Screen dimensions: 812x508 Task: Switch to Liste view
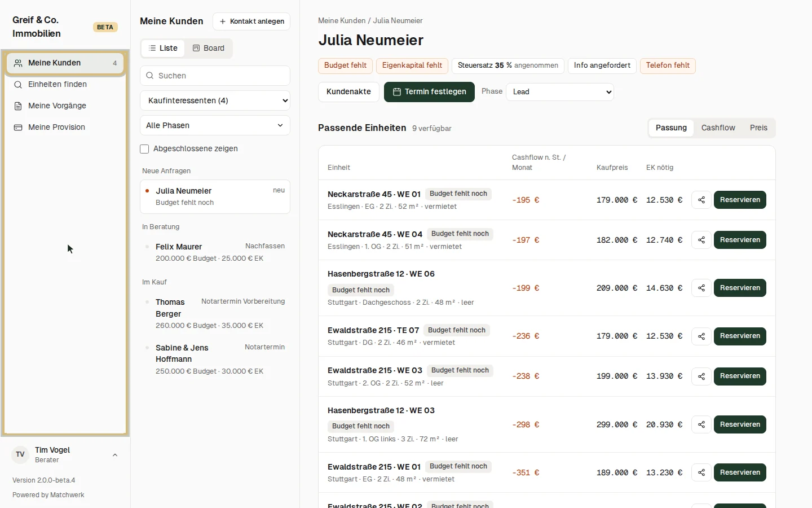pos(163,49)
